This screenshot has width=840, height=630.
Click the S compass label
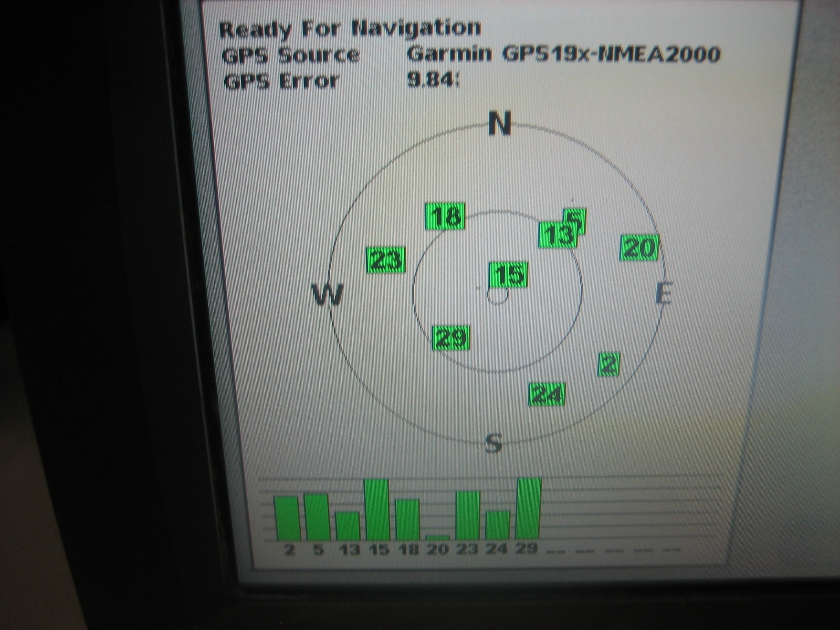click(x=493, y=444)
